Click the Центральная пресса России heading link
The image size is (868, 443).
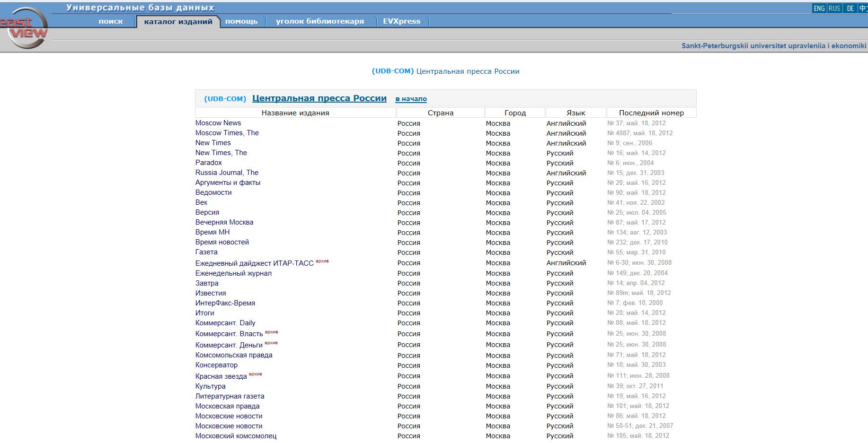pyautogui.click(x=319, y=98)
